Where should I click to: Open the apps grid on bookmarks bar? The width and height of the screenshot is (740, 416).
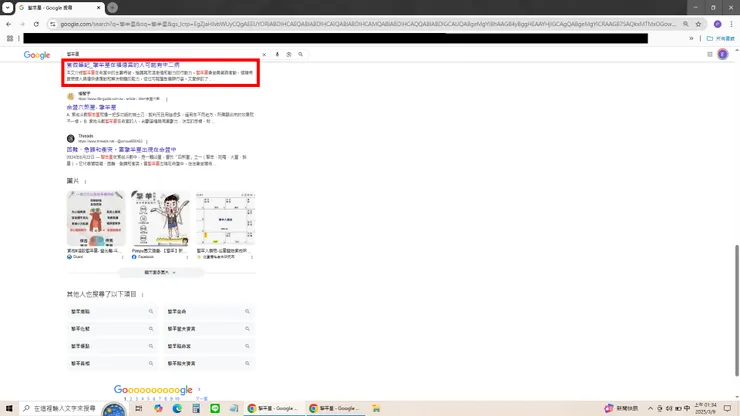coord(10,38)
